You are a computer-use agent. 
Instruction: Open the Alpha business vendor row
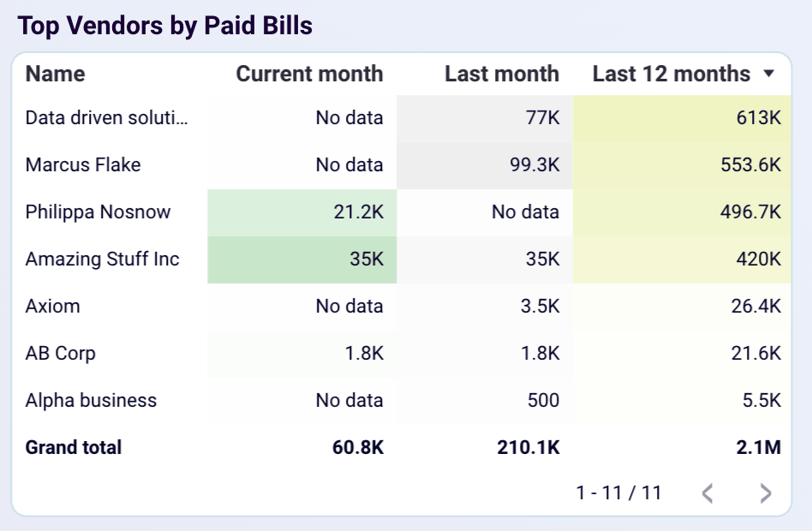coord(91,400)
